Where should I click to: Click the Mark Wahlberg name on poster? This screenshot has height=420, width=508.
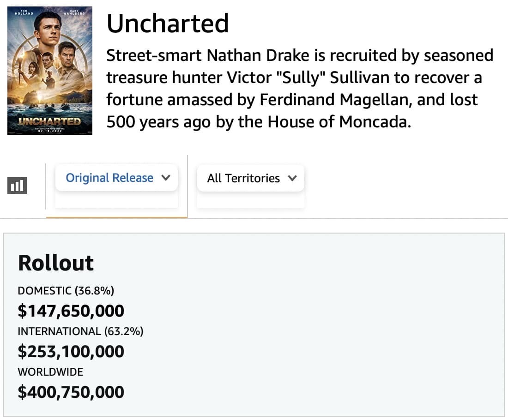74,12
